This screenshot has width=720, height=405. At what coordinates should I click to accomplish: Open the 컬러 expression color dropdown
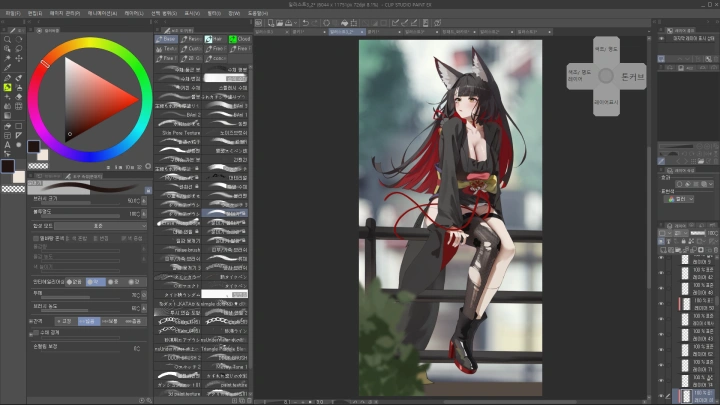(x=679, y=199)
